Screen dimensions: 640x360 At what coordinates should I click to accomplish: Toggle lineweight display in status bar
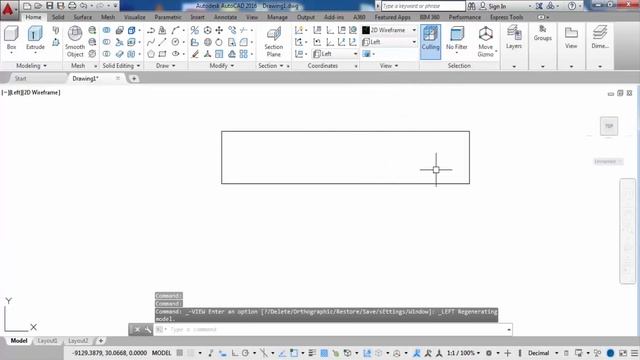pos(312,353)
